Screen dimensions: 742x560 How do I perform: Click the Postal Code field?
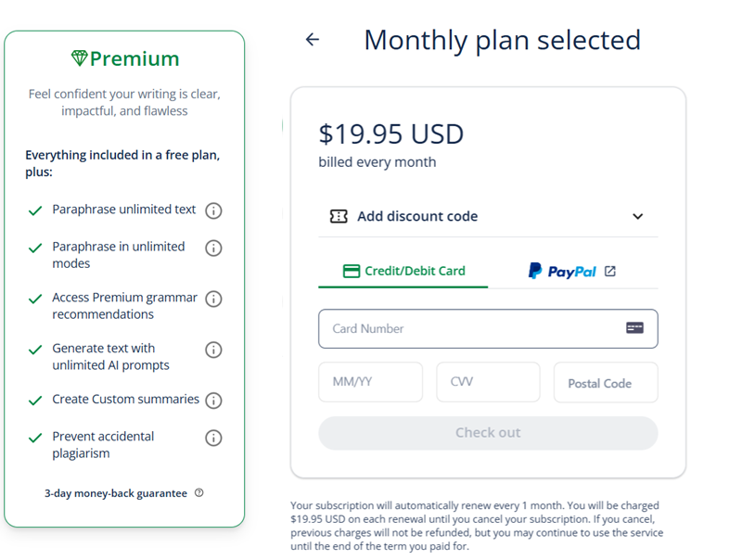(606, 383)
